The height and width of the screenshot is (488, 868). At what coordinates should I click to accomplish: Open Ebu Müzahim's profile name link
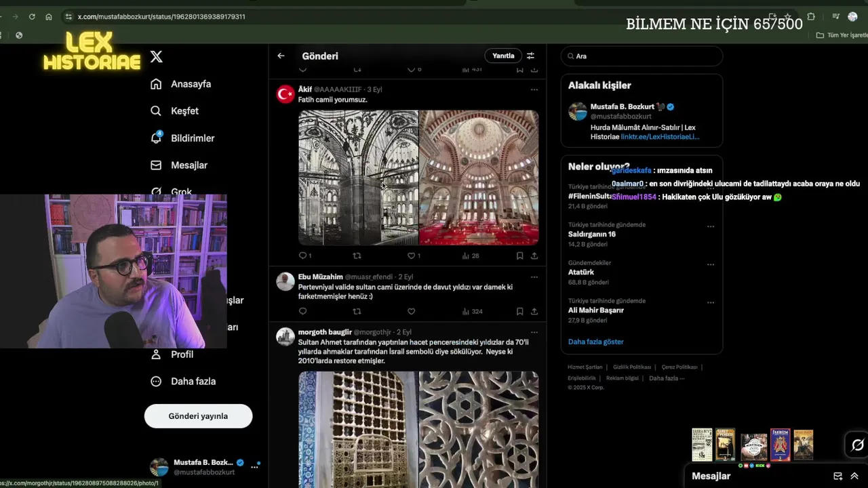pyautogui.click(x=321, y=277)
